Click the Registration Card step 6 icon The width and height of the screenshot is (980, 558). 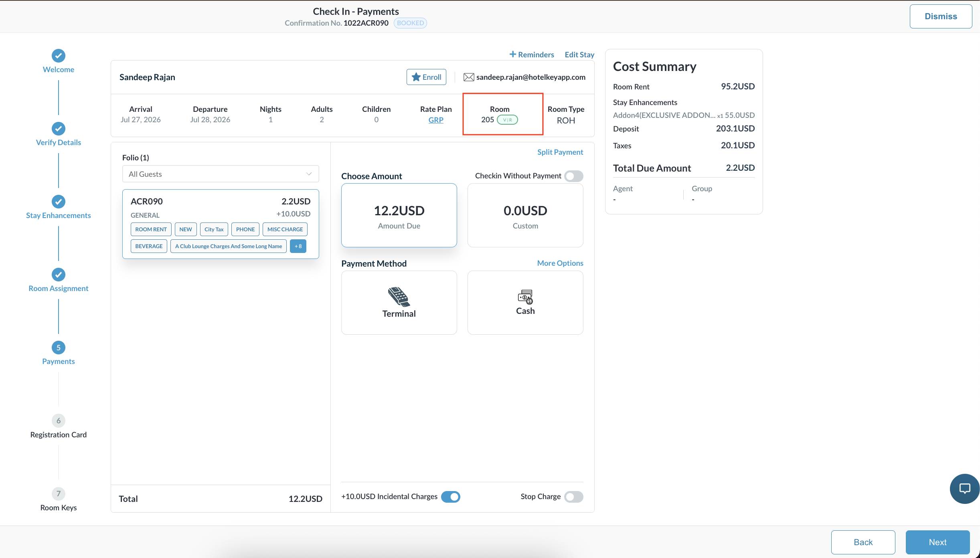click(x=59, y=421)
